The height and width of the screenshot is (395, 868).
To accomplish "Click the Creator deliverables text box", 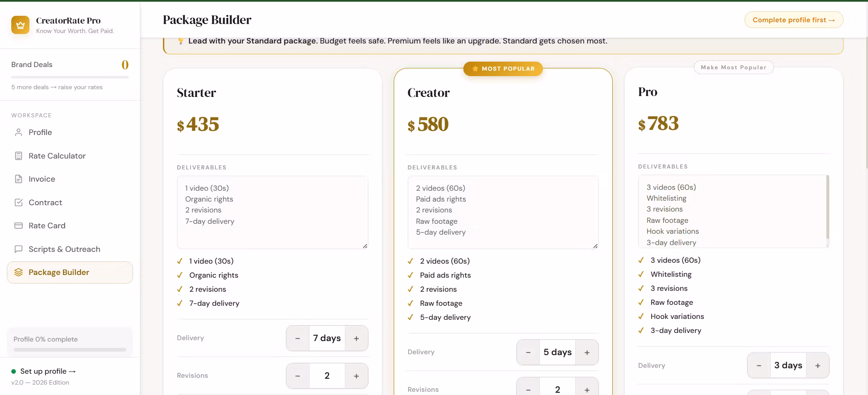I will click(x=503, y=212).
